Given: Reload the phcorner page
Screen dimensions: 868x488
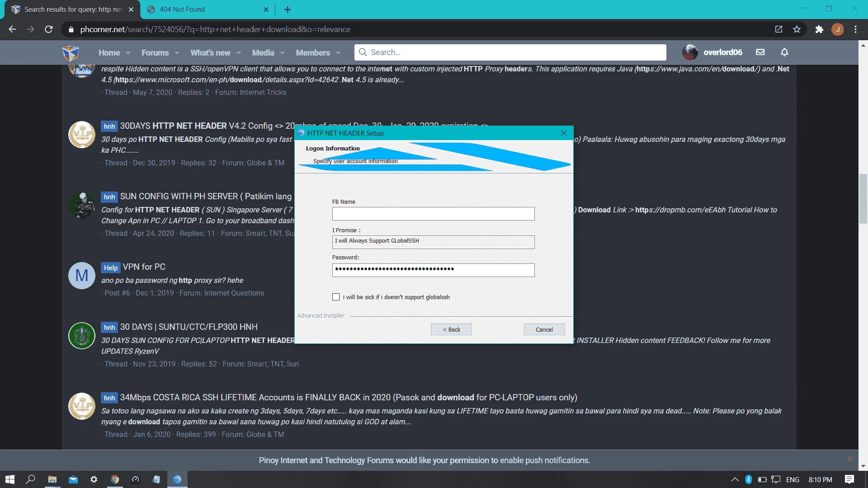Looking at the screenshot, I should [x=49, y=29].
